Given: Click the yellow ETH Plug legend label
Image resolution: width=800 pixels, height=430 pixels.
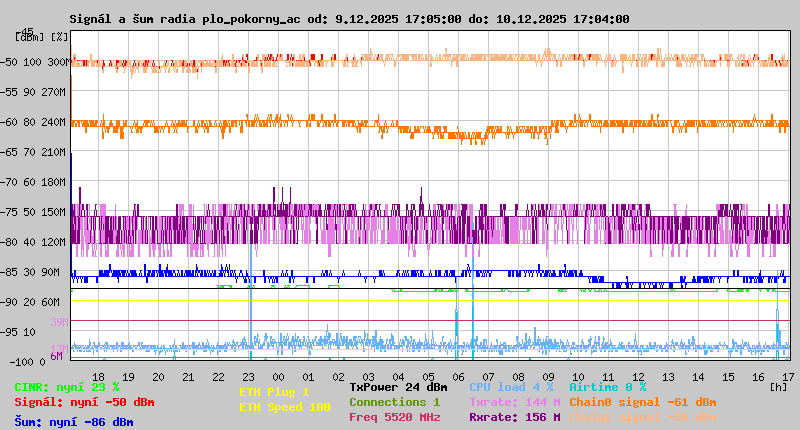Looking at the screenshot, I should point(275,392).
